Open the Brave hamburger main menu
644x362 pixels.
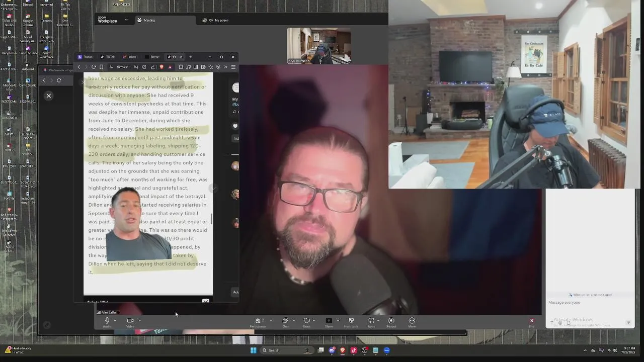[x=233, y=67]
